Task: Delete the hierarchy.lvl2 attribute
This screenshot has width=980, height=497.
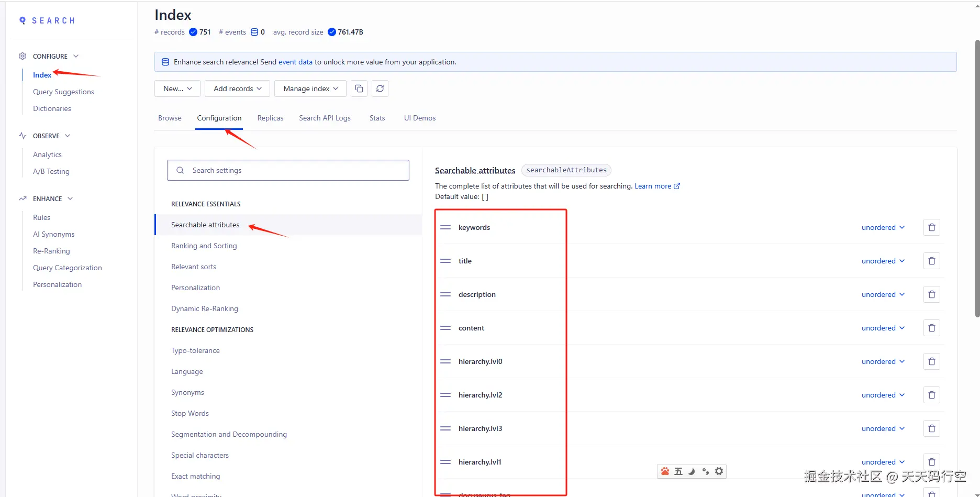Action: 932,395
